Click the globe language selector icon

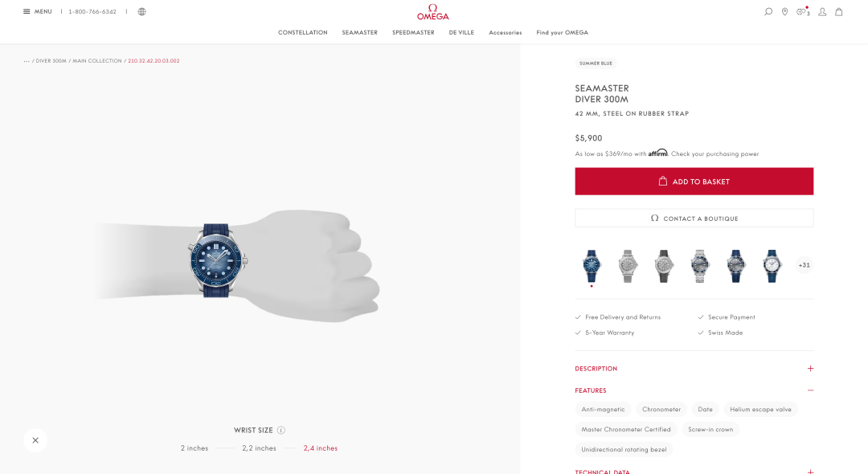point(141,11)
